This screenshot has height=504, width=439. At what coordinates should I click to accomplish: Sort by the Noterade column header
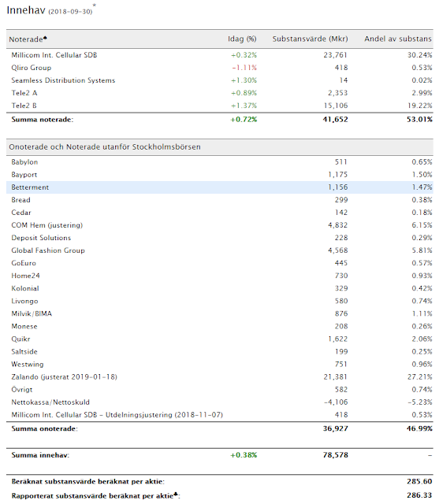coord(28,39)
